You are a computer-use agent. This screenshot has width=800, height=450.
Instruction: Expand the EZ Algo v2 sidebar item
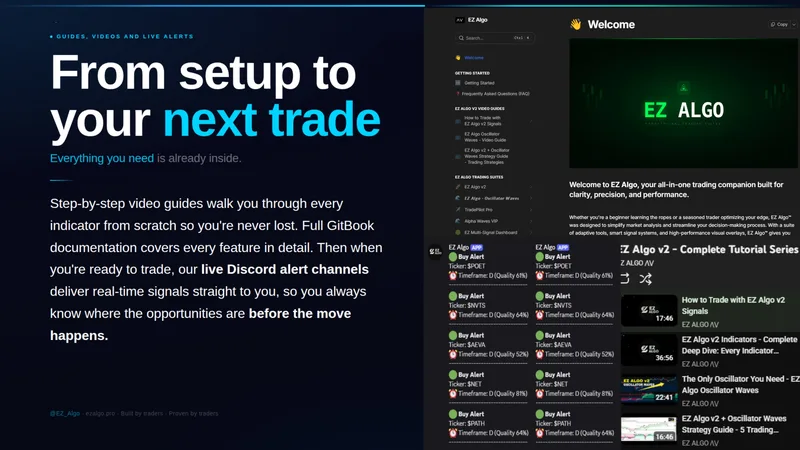(x=531, y=187)
